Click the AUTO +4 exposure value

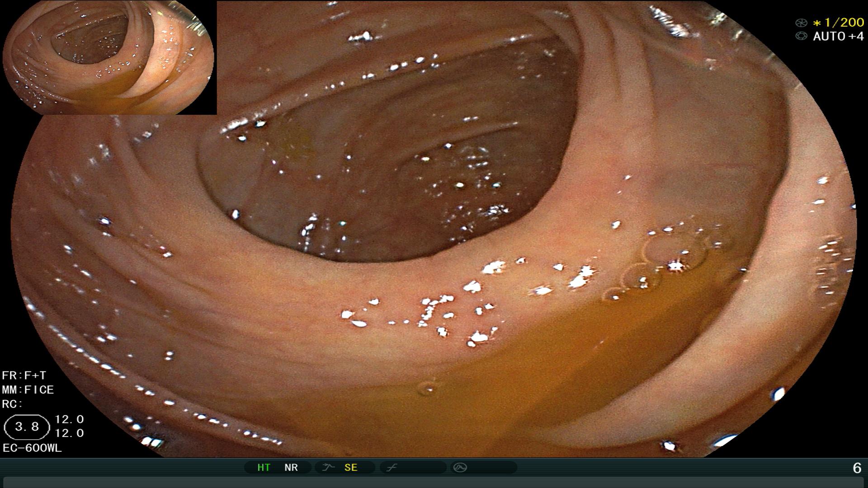838,36
